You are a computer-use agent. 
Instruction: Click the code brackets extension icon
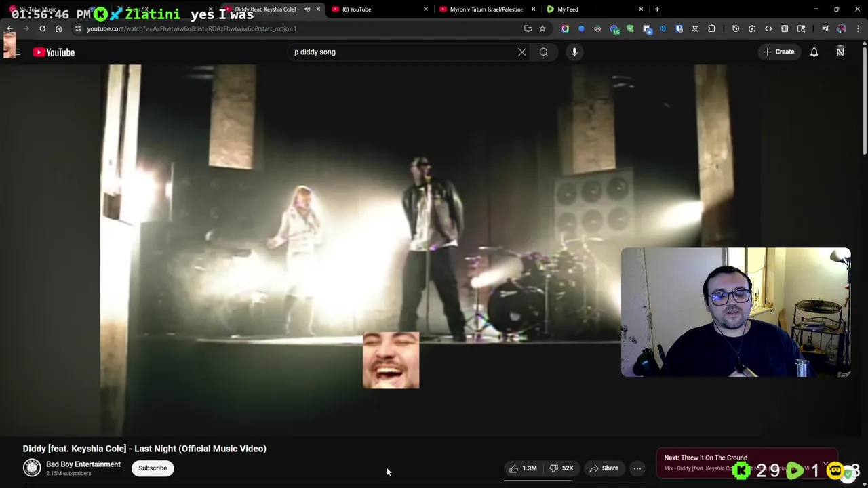(768, 28)
